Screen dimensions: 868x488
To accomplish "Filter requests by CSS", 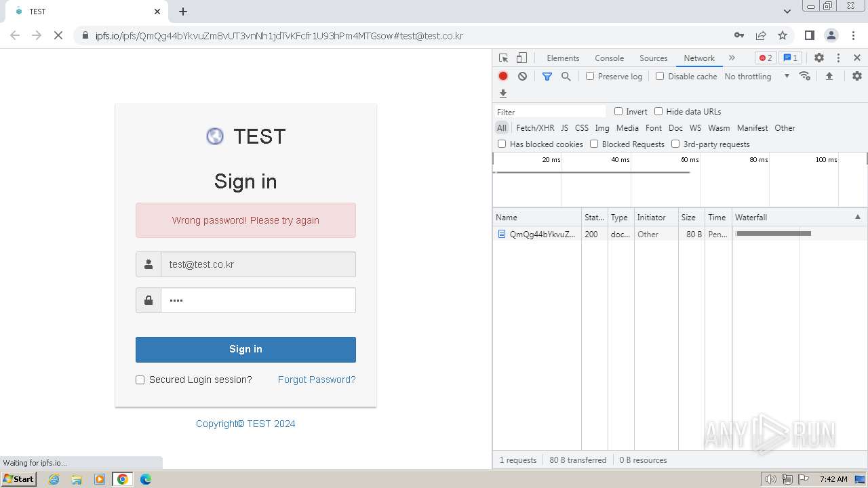I will tap(582, 128).
